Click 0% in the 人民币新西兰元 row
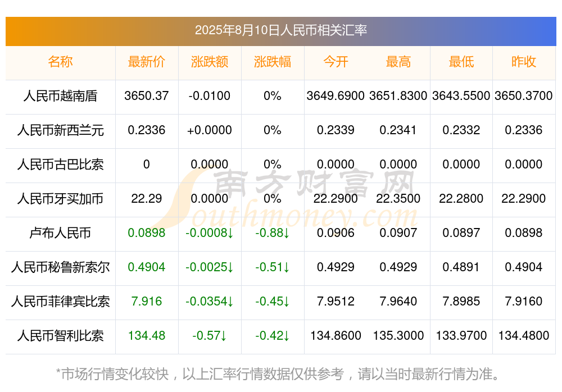The height and width of the screenshot is (392, 562). (273, 130)
